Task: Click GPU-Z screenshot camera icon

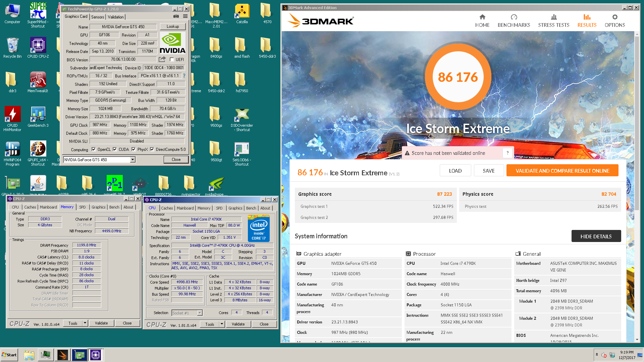Action: (176, 16)
